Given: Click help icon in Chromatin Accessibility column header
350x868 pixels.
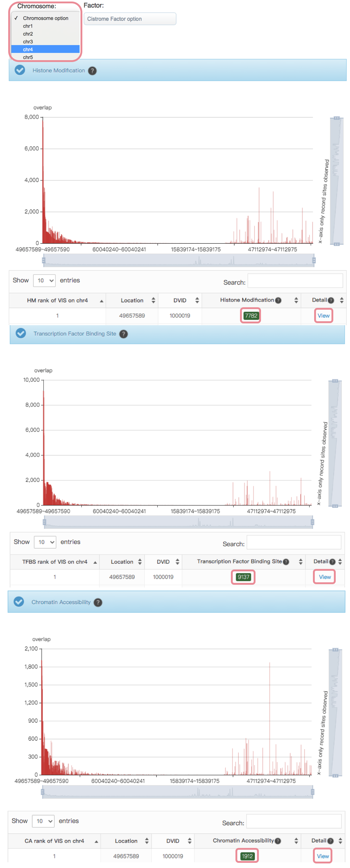Looking at the screenshot, I should [x=278, y=841].
